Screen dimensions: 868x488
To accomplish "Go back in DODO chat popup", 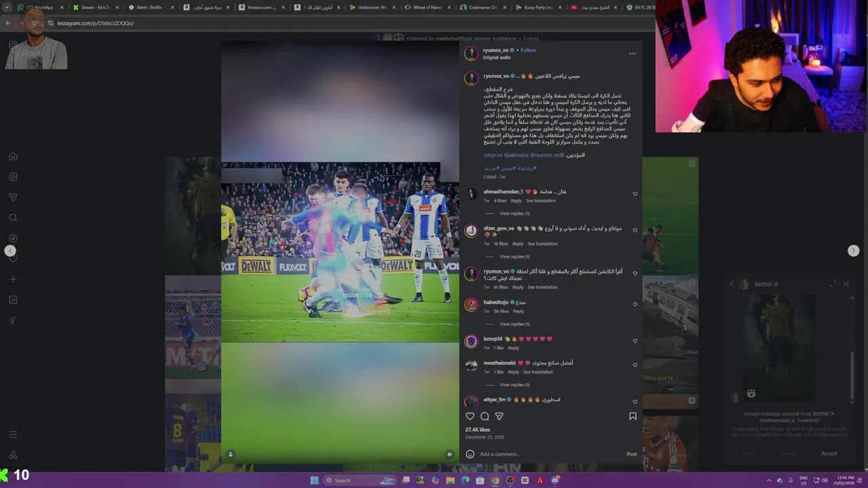I will [732, 284].
